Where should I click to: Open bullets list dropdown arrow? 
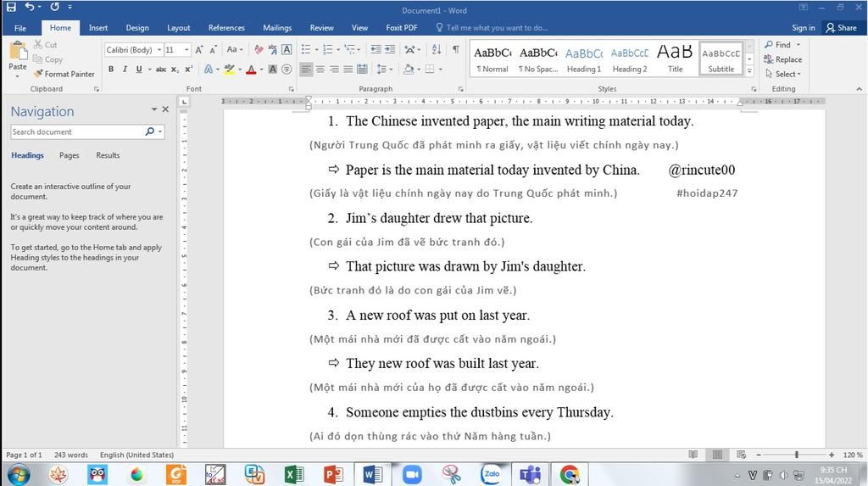(317, 50)
